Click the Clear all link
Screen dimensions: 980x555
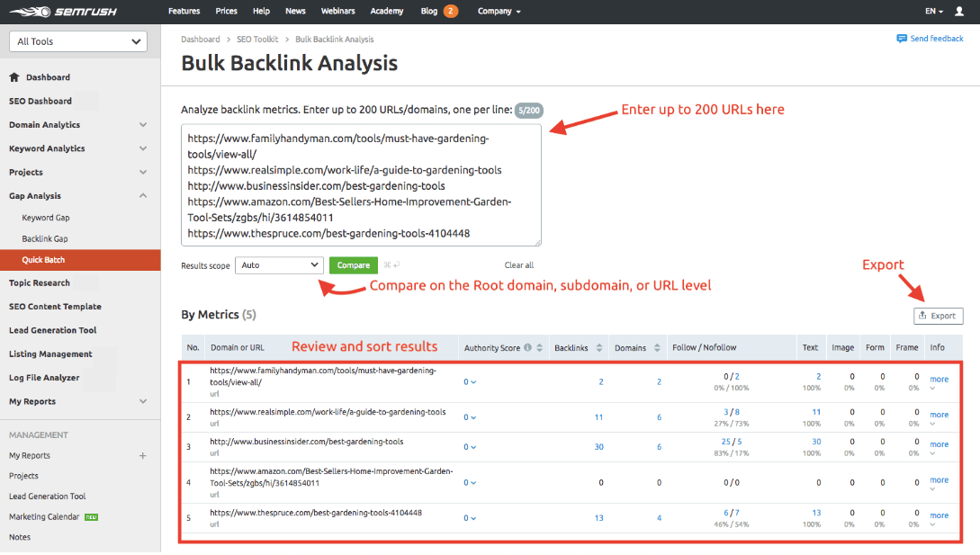tap(519, 264)
